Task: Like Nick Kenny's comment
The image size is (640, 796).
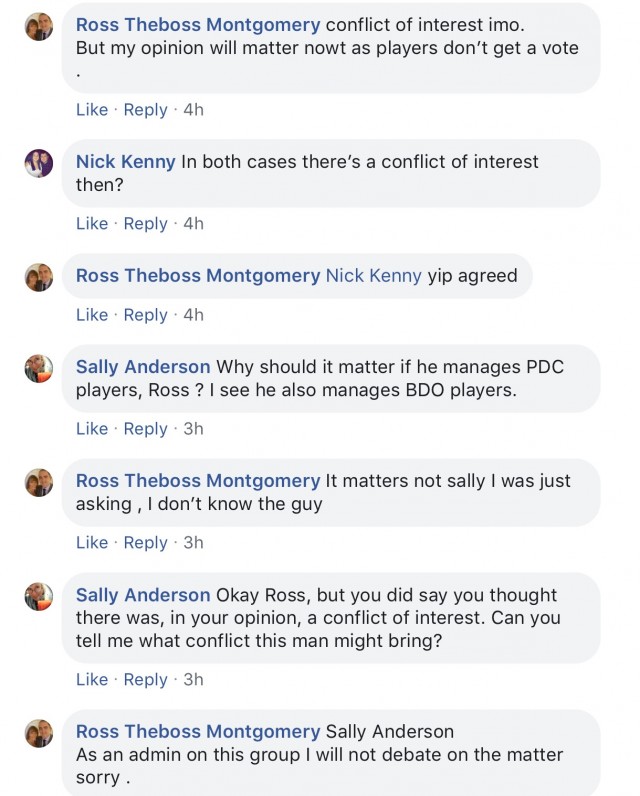Action: (92, 224)
